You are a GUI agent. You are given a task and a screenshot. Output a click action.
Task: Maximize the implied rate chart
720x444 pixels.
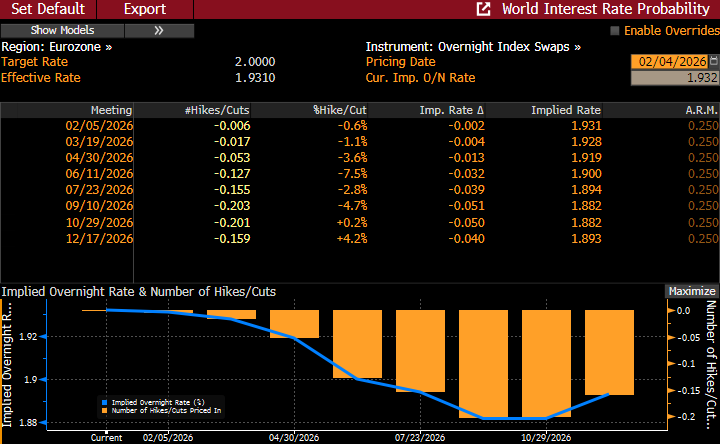pos(692,291)
